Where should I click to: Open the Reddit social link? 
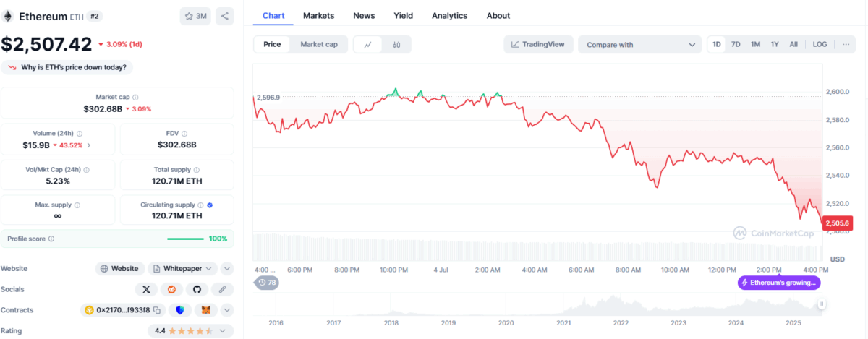click(171, 289)
